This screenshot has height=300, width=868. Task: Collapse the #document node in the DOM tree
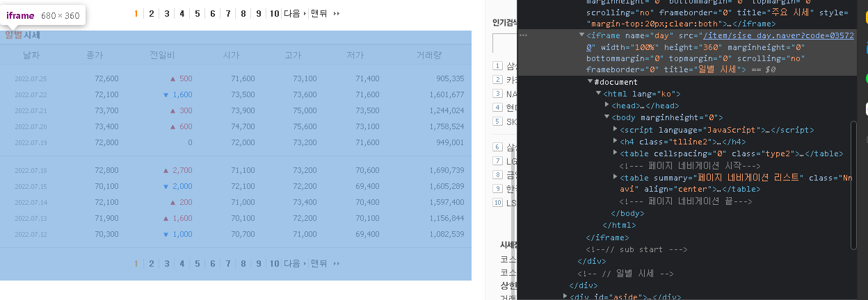[x=590, y=82]
